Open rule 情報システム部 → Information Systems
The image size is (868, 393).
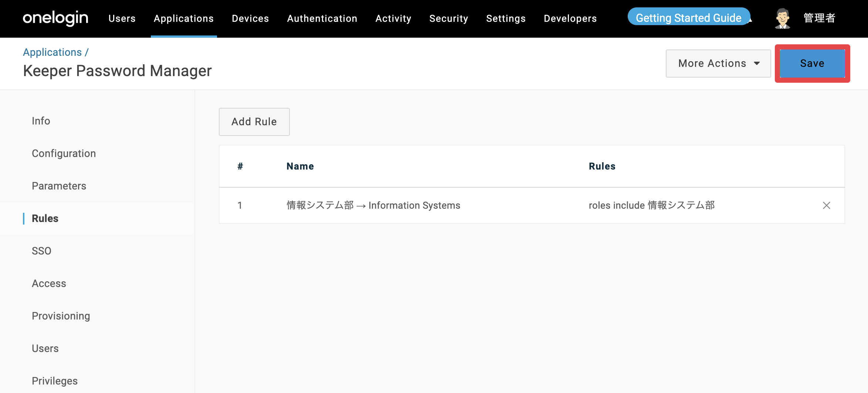[373, 205]
